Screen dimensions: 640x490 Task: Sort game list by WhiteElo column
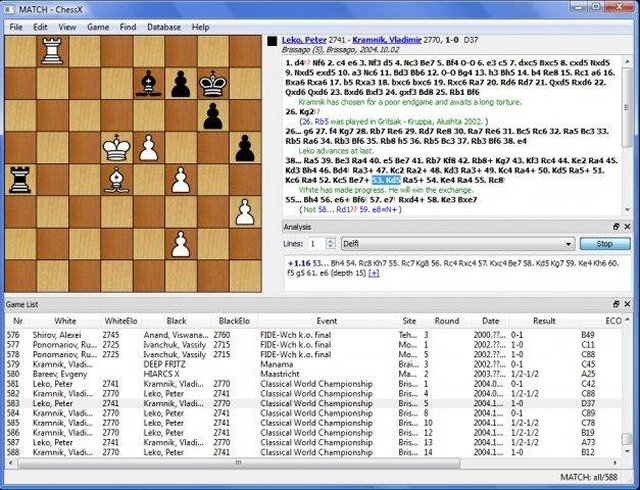tap(121, 321)
